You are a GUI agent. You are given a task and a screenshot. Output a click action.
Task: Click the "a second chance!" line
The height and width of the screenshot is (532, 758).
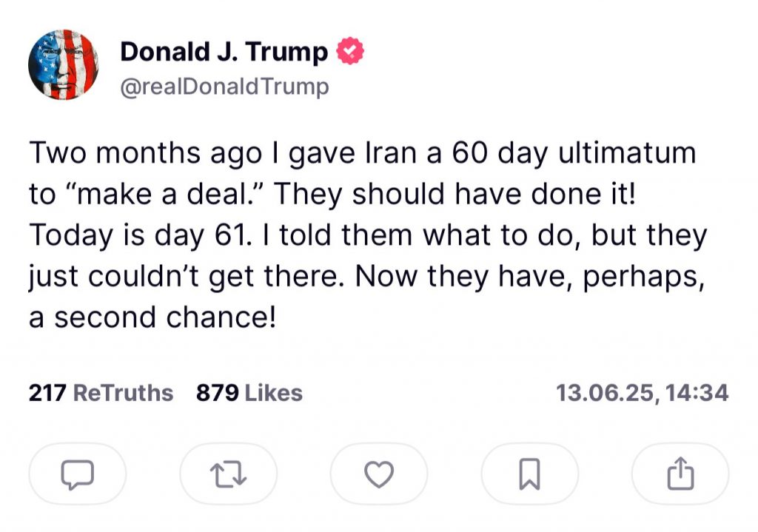coord(152,317)
